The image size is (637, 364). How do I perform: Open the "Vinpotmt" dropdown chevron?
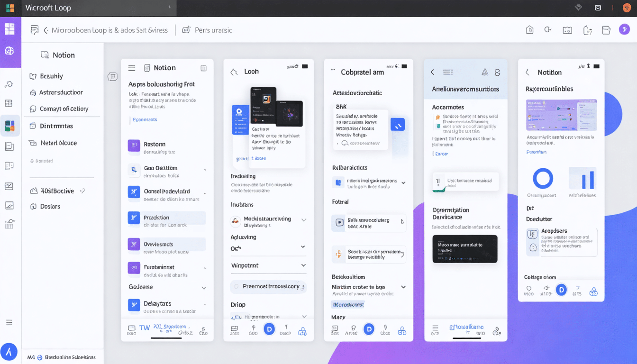[303, 265]
